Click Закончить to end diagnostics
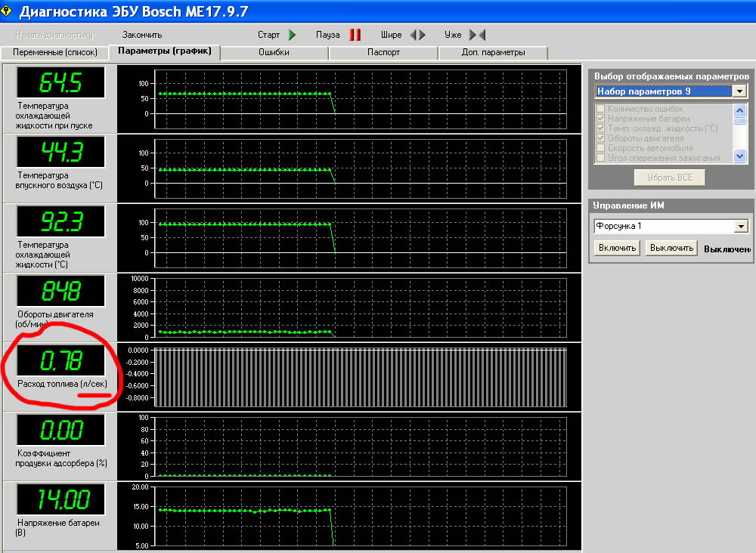756x553 pixels. [x=142, y=35]
